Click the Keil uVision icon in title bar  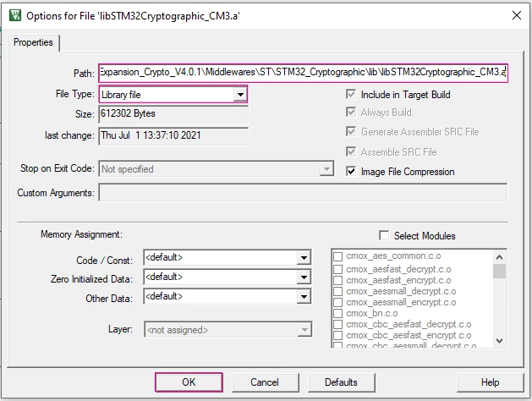pos(15,15)
